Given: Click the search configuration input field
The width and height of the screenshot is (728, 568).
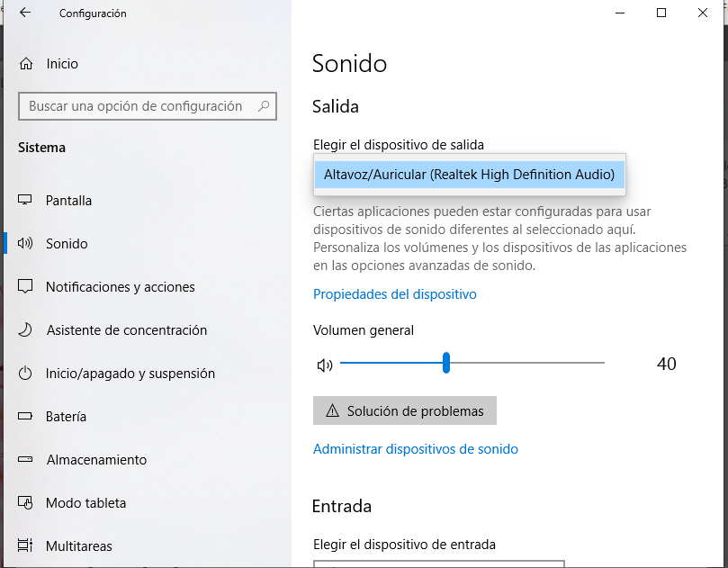Looking at the screenshot, I should [147, 105].
